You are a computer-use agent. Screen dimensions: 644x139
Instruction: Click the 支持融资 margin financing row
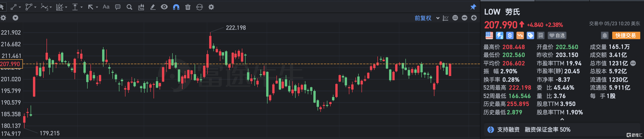[562, 129]
